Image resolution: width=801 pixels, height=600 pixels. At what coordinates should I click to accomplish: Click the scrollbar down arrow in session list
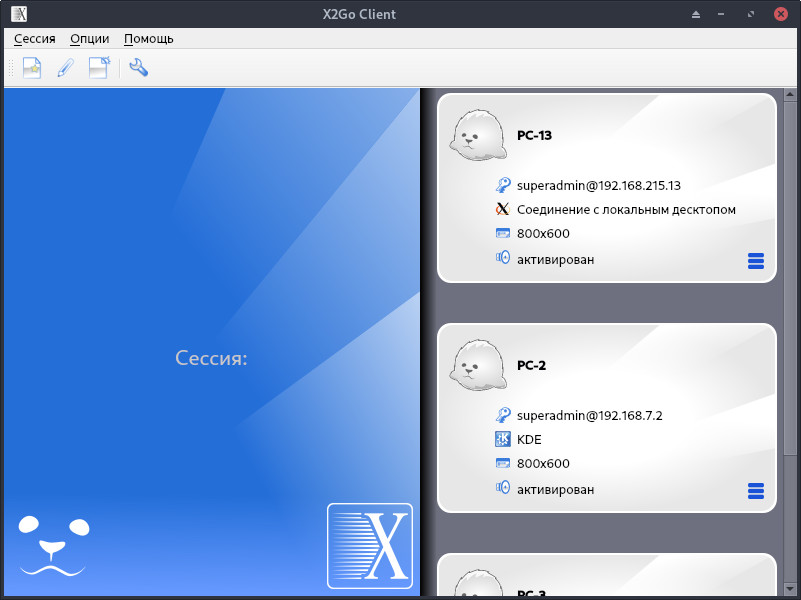[x=790, y=589]
